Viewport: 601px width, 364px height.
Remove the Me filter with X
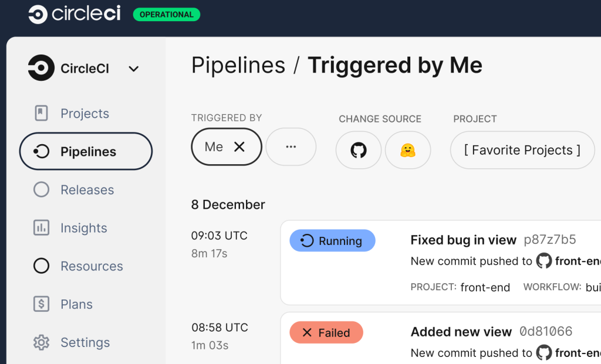239,147
